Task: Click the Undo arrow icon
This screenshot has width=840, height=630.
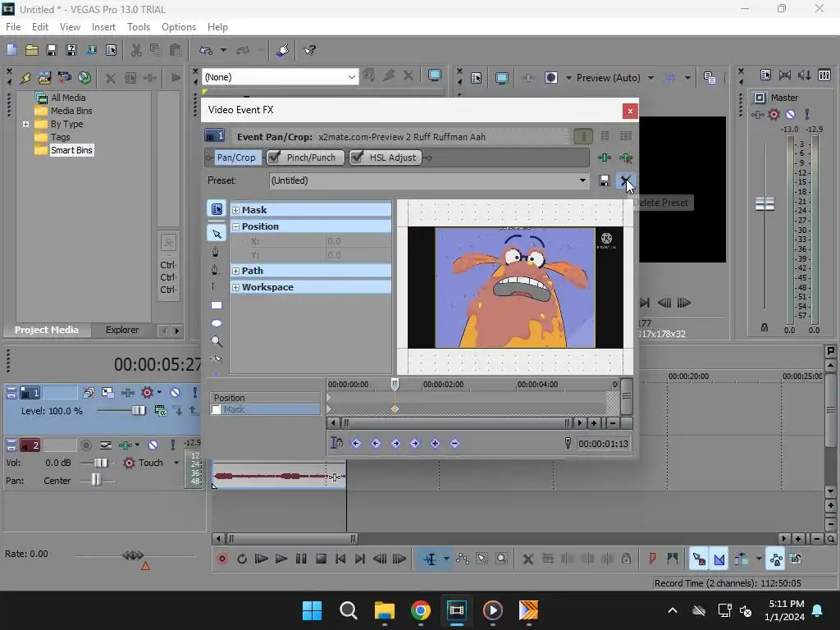Action: click(206, 50)
